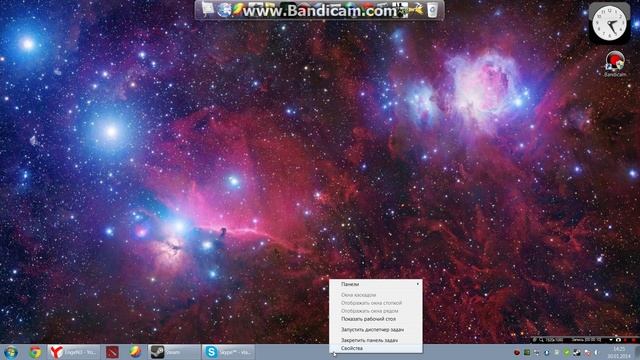
Task: Open the Dota 2 taskbar icon
Action: pos(112,352)
